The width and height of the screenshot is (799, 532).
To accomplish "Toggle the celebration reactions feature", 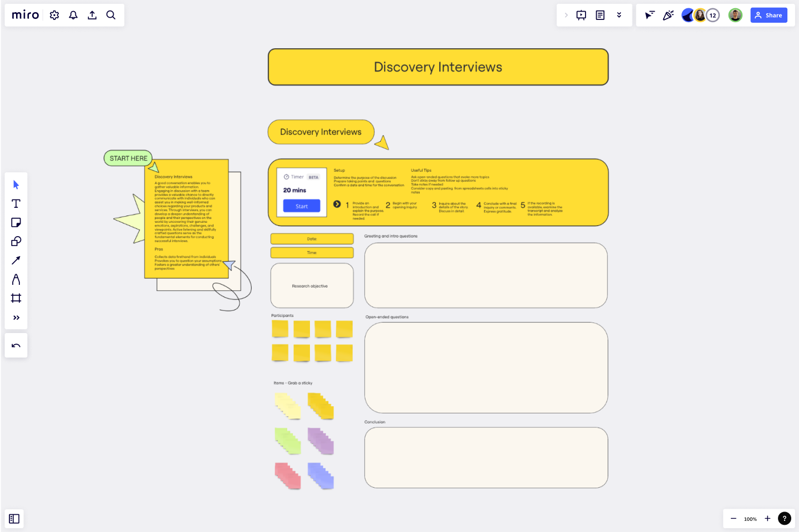I will coord(668,15).
